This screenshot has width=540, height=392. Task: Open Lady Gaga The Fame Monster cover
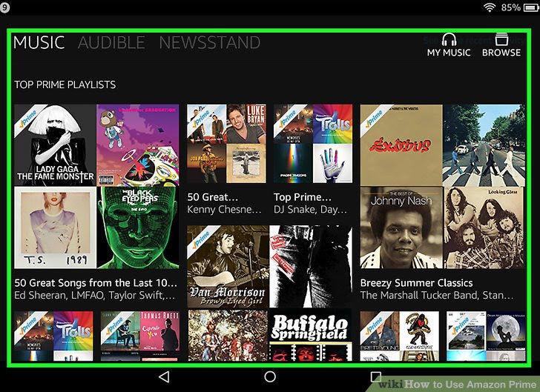coord(55,145)
